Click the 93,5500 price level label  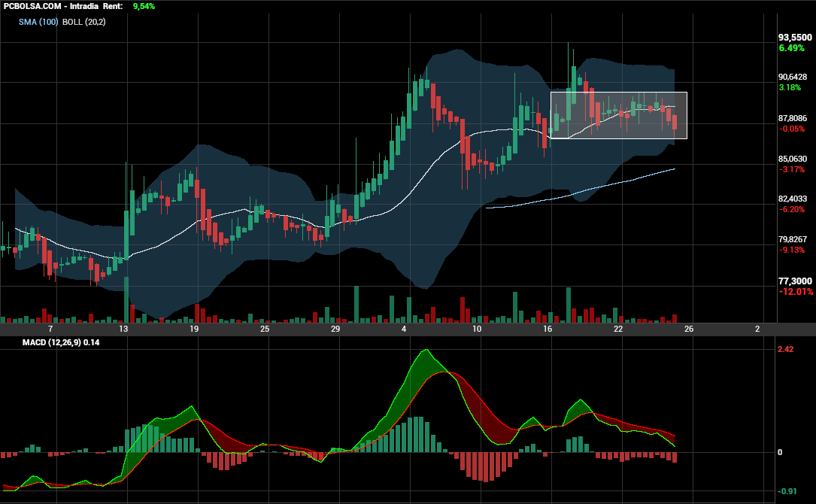click(795, 38)
